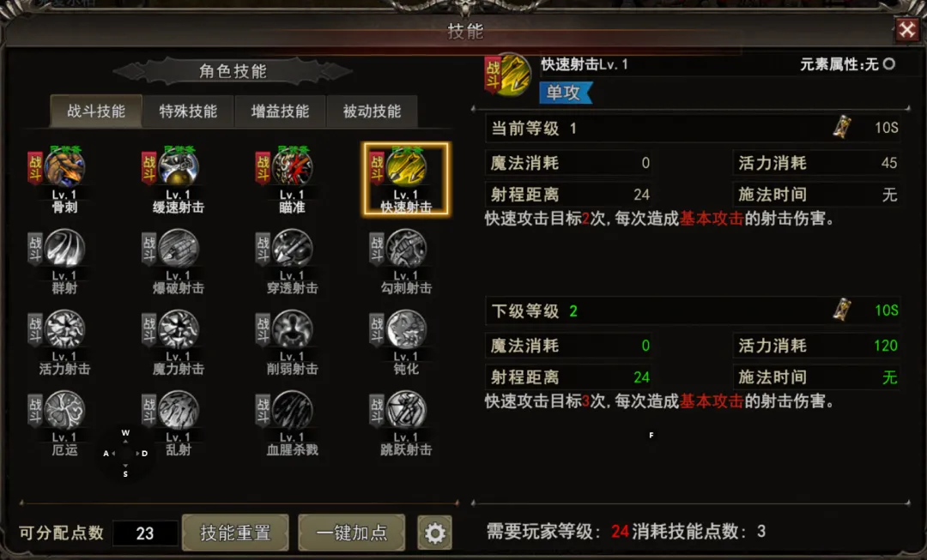Click the 瞄准 skill icon
The image size is (927, 560).
pos(292,168)
